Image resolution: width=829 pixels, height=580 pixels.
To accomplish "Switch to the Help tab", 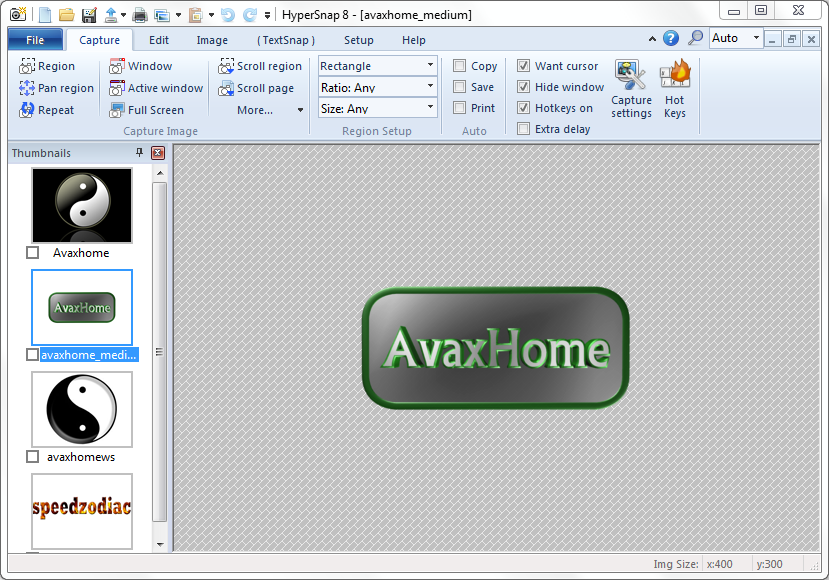I will (413, 40).
